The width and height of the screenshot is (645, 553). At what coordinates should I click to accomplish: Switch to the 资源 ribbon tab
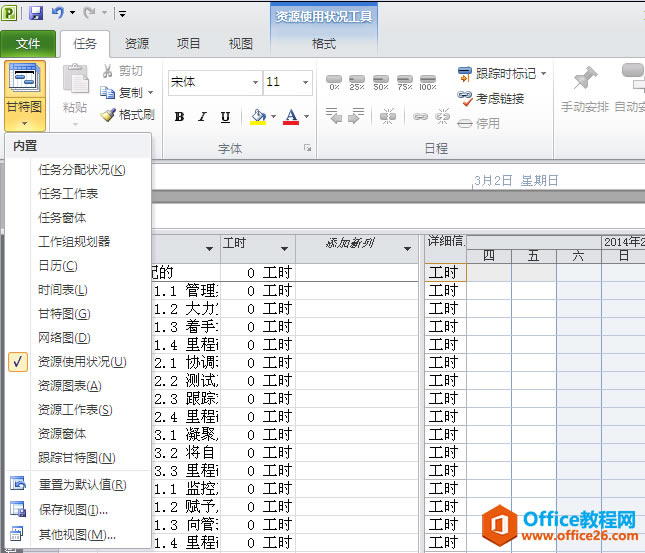137,44
